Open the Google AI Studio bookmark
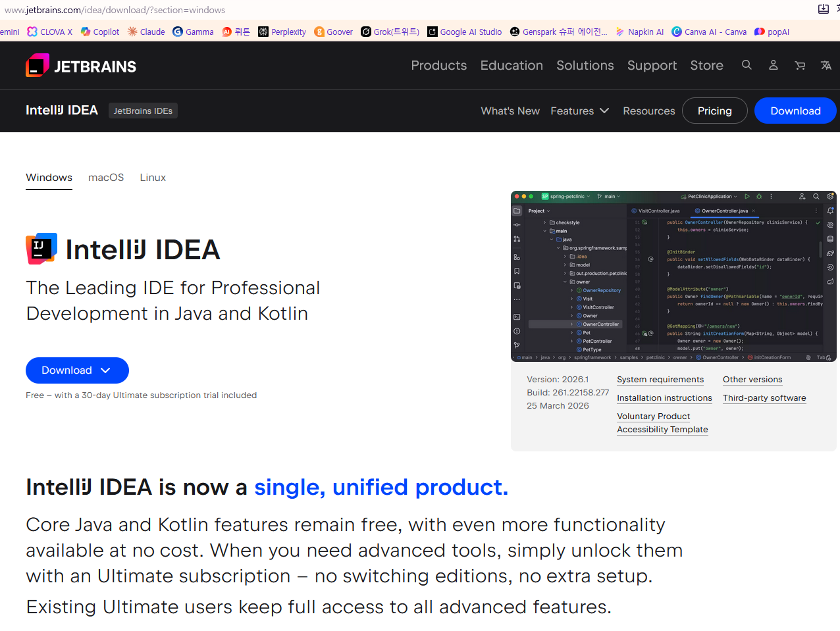 pyautogui.click(x=465, y=32)
